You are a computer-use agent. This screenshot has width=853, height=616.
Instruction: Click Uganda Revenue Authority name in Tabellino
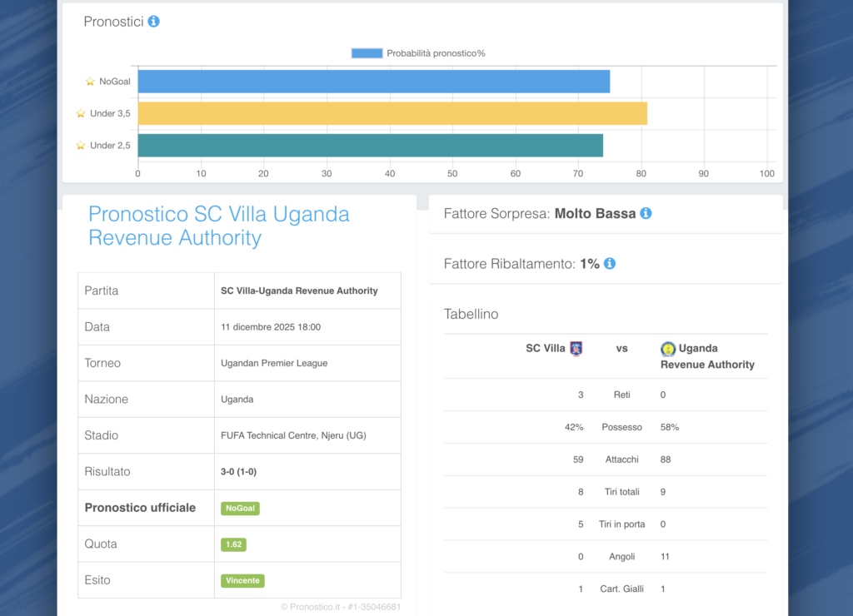pos(707,356)
